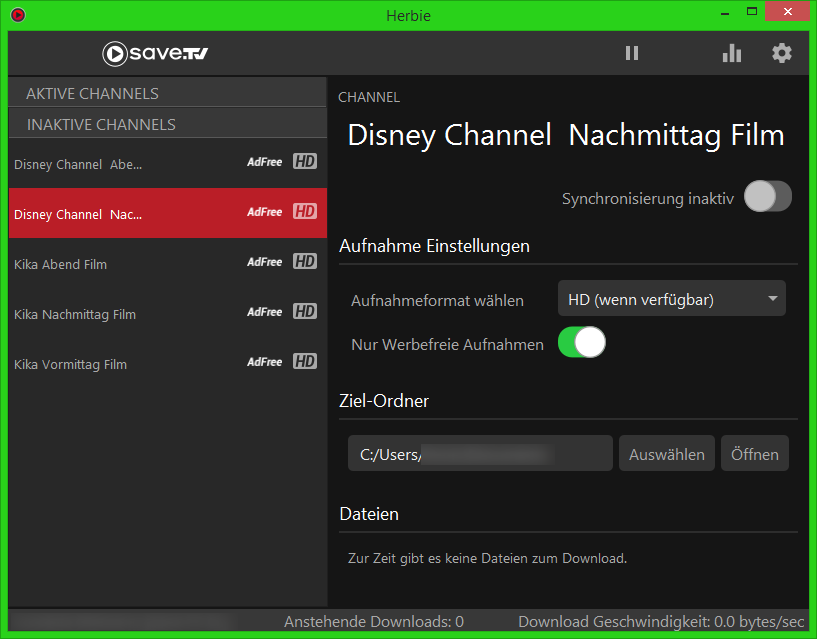The image size is (817, 639).
Task: Click the HD badge on Kika Nachmittag Film
Action: click(x=305, y=312)
